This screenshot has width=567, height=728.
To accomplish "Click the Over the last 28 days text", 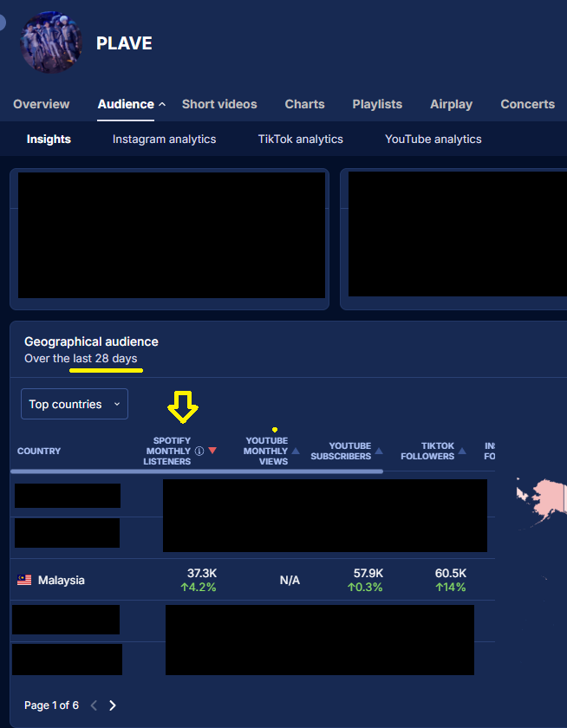I will (x=81, y=359).
